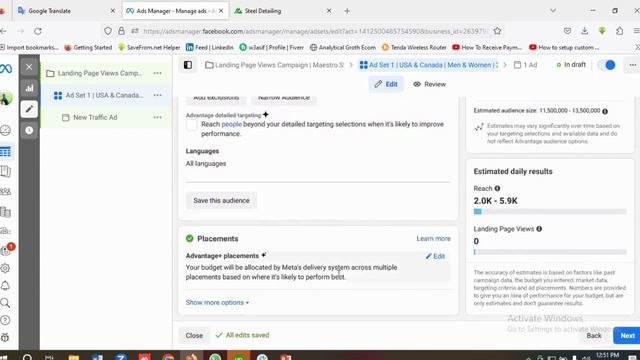The width and height of the screenshot is (640, 360).
Task: Open the bug report icon
Action: click(5, 338)
